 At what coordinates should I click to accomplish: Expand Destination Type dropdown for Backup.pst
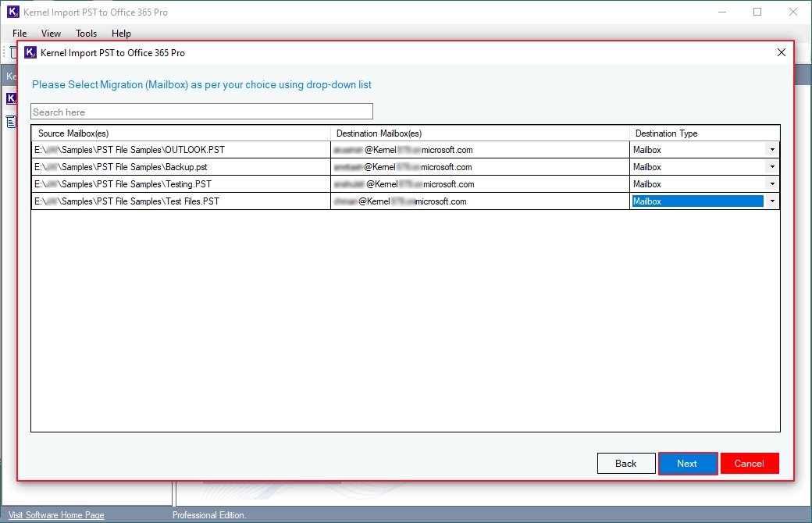pos(772,167)
